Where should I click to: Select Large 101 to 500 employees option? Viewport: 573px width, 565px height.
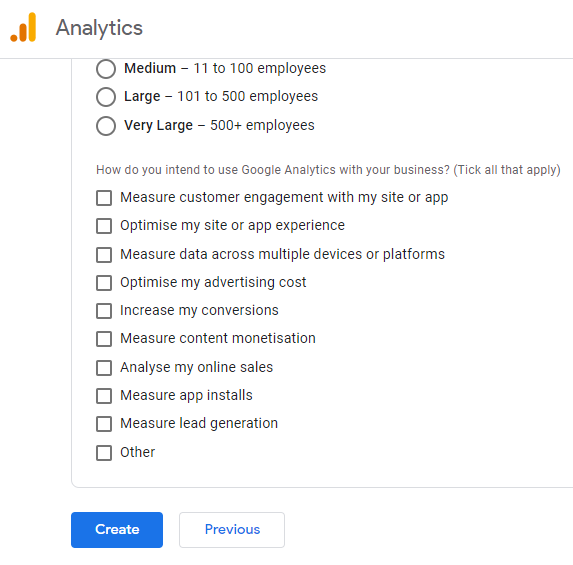click(106, 97)
